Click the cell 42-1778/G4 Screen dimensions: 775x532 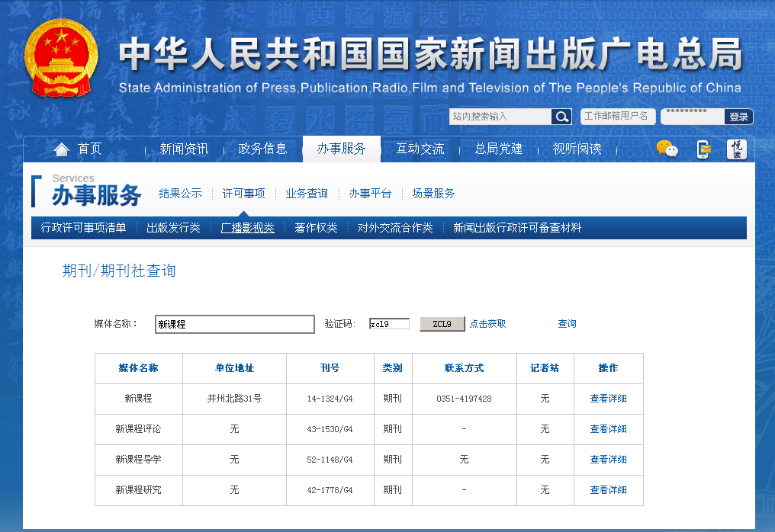pyautogui.click(x=330, y=490)
